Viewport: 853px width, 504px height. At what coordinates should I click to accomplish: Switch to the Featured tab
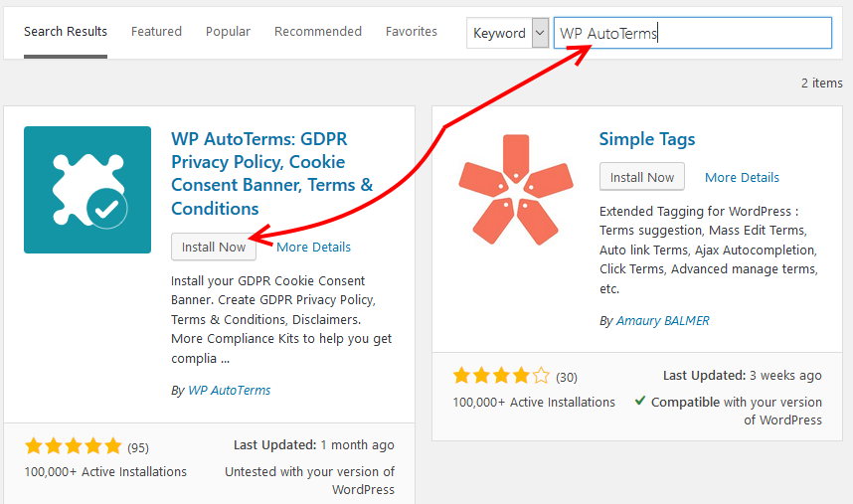coord(156,32)
